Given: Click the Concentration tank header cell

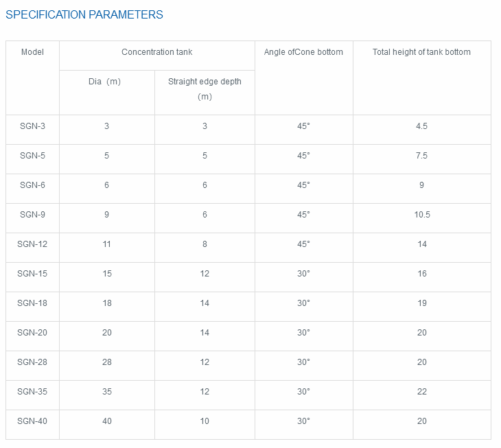Looking at the screenshot, I should coord(156,52).
